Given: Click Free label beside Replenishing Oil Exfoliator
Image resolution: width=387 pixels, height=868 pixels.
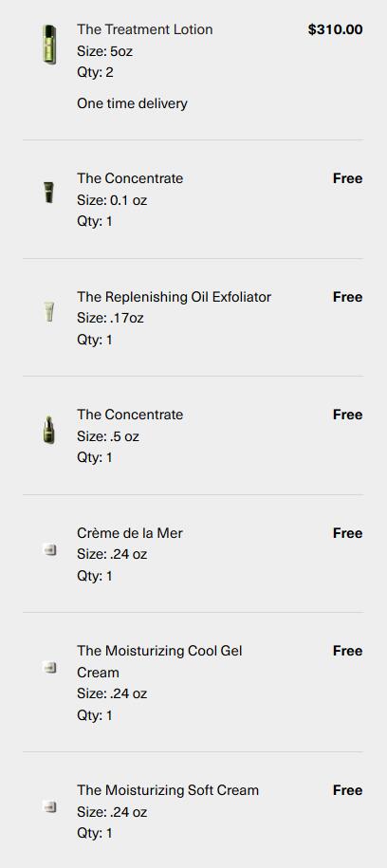Looking at the screenshot, I should (x=348, y=297).
